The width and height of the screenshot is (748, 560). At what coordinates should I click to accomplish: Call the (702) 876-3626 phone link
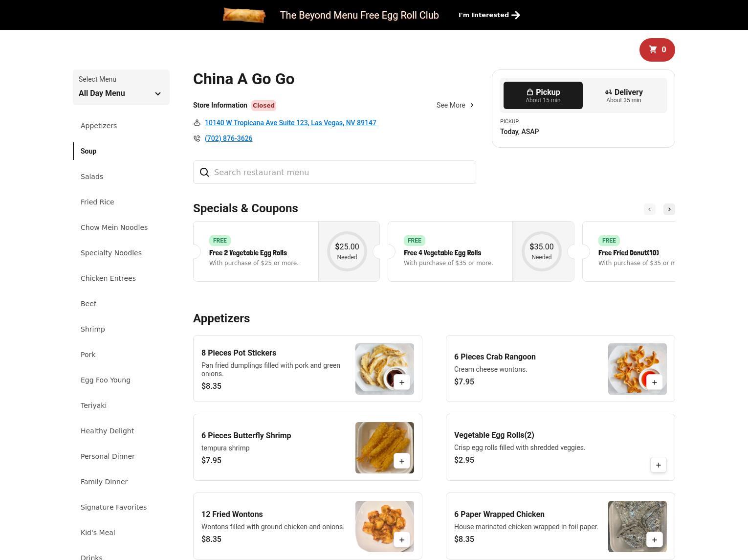[x=228, y=138]
